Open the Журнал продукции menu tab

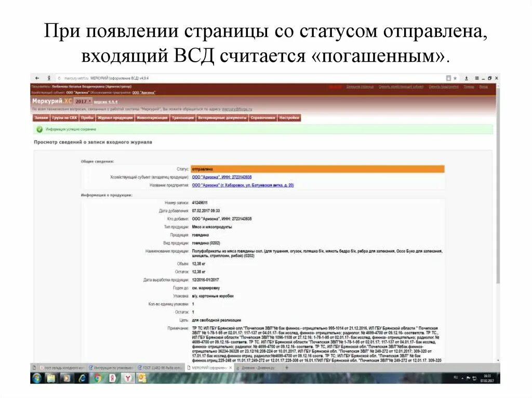[115, 118]
